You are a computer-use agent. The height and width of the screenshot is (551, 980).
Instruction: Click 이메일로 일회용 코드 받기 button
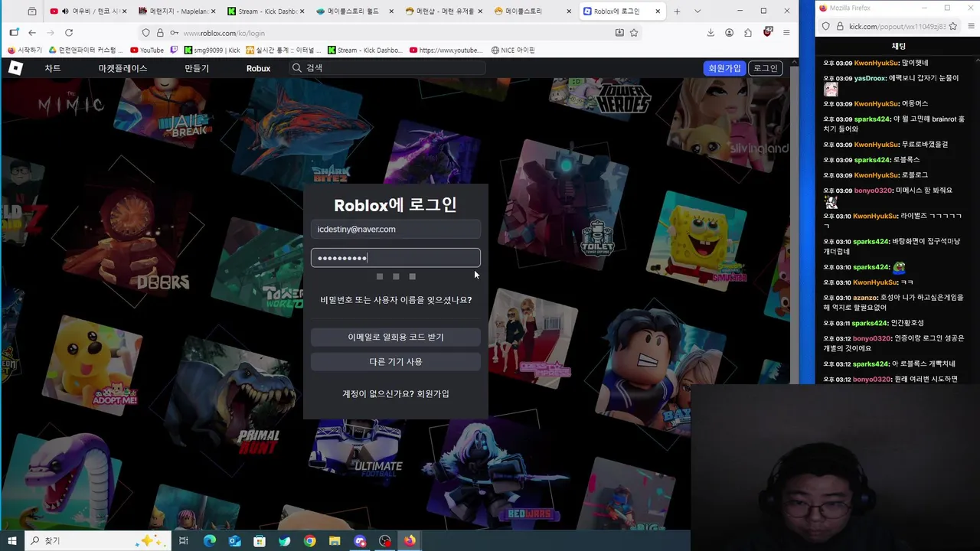pos(396,337)
